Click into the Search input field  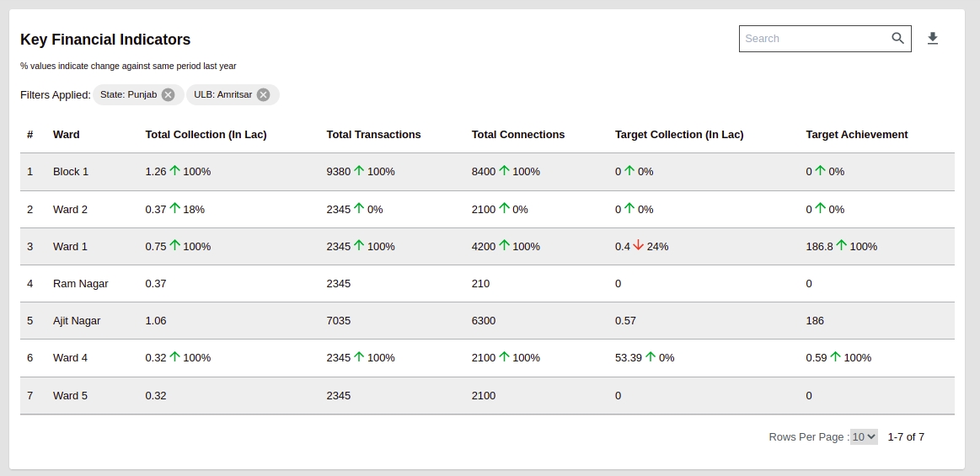tap(813, 39)
